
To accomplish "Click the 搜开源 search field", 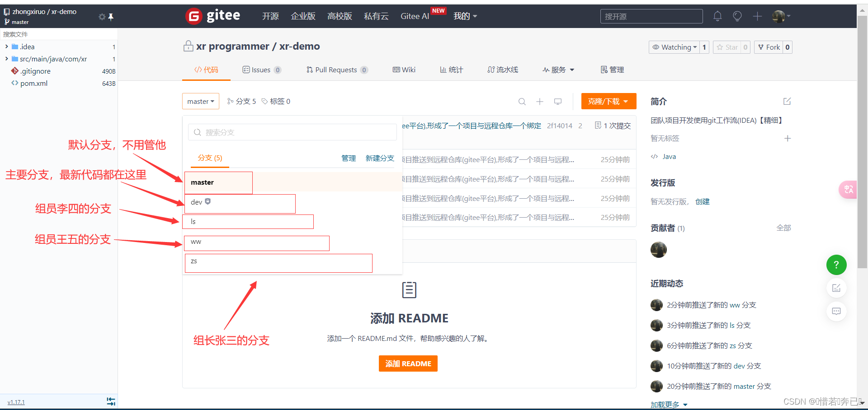I will click(x=651, y=16).
